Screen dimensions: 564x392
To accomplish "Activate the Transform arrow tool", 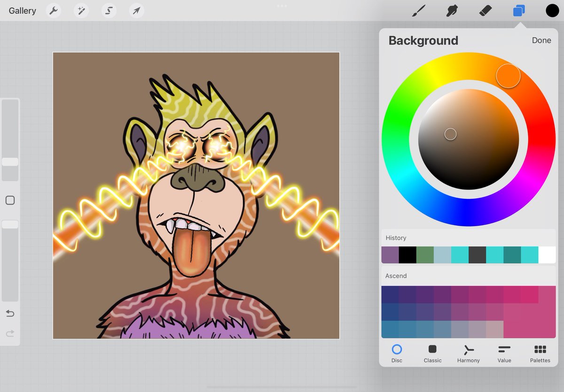I will (136, 10).
